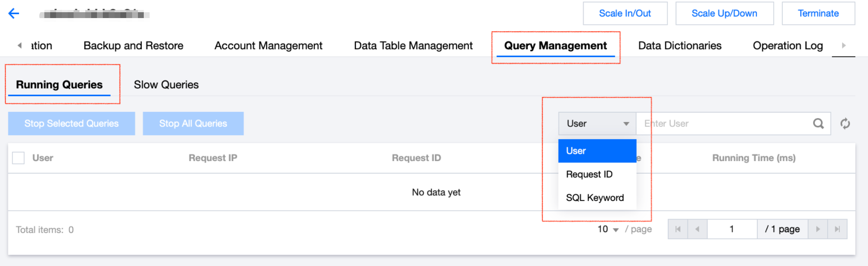
Task: Open the 10 per page size dropdown
Action: (x=608, y=229)
